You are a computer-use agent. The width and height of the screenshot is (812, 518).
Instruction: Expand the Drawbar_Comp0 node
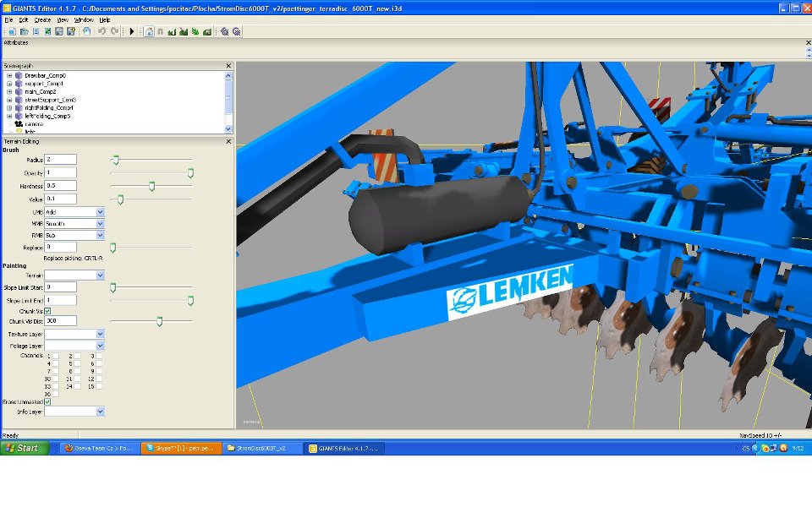click(x=9, y=75)
